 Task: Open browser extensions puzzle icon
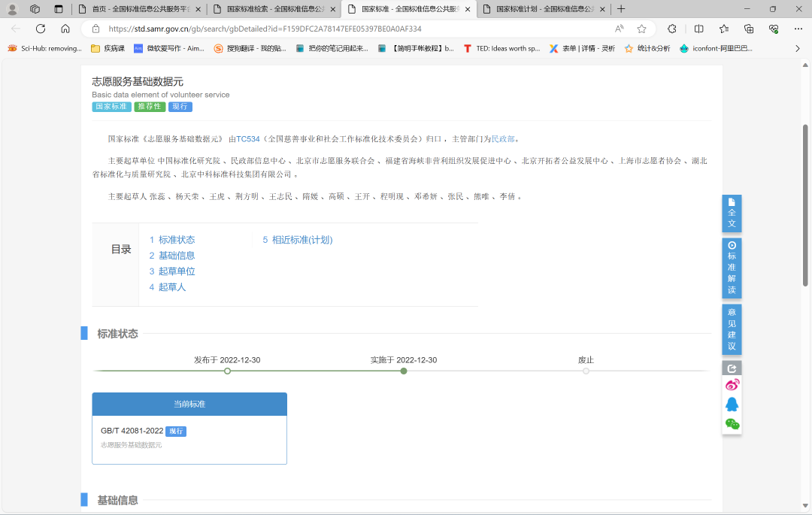(672, 29)
